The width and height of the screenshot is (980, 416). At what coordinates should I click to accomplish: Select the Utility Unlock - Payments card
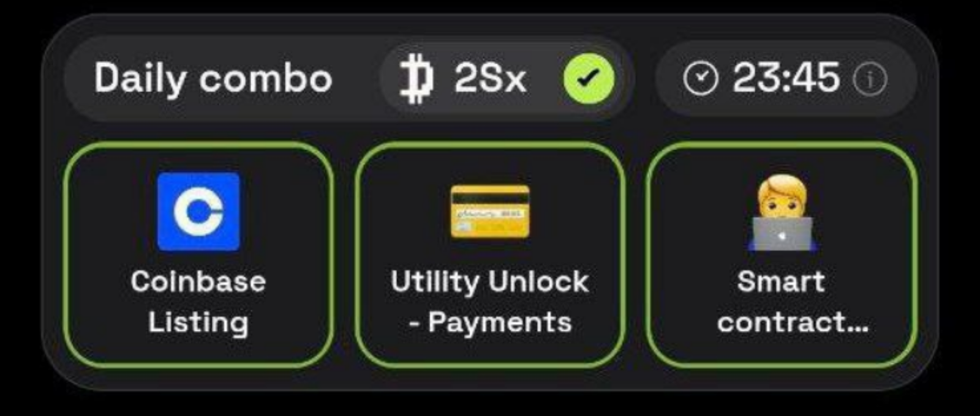click(x=490, y=254)
